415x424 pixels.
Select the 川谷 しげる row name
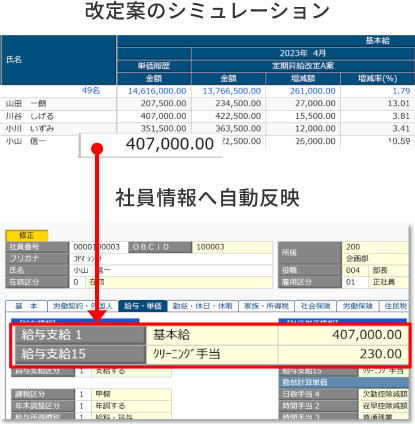29,116
